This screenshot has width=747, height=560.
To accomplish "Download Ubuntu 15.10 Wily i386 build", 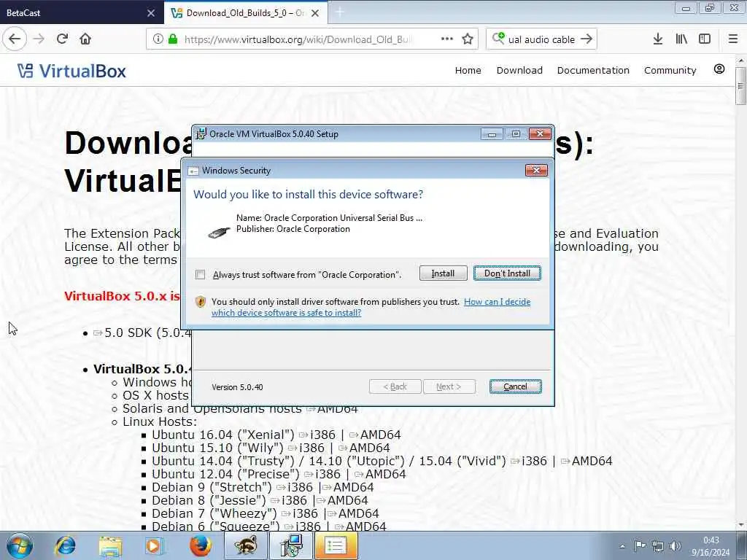I will tap(306, 448).
